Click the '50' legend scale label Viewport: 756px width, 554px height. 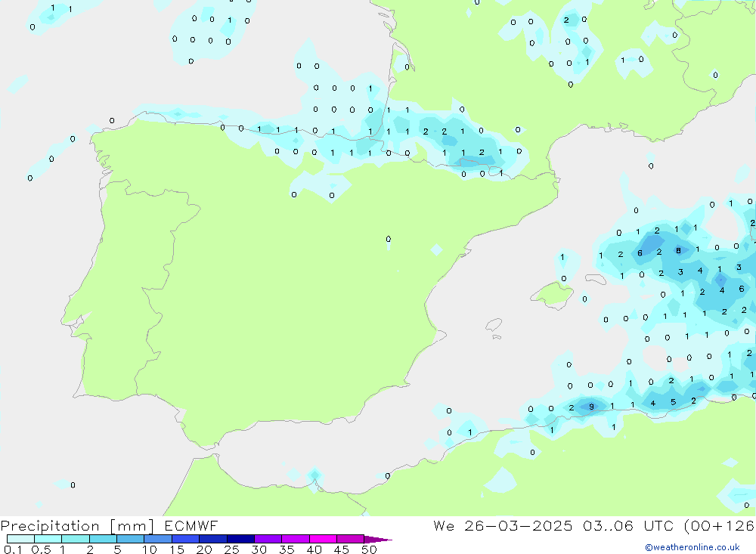(x=369, y=549)
